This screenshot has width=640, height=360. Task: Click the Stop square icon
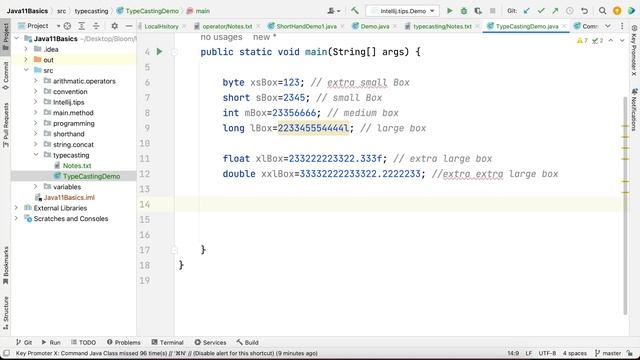coord(493,11)
